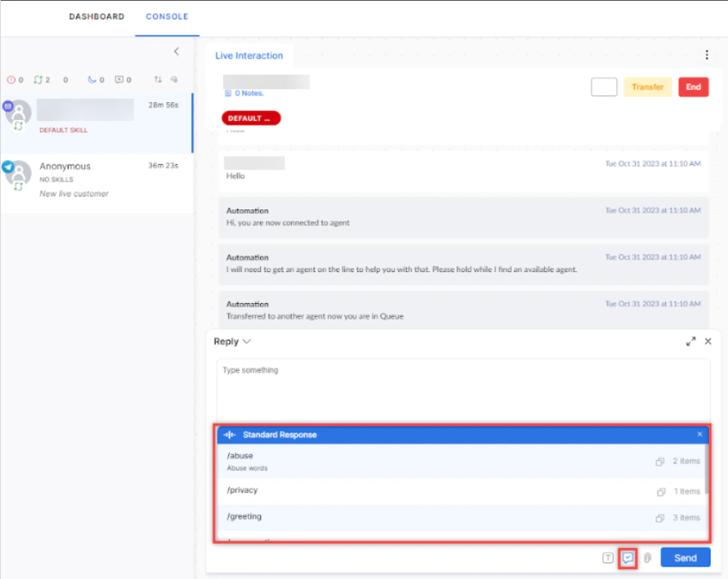Click the copy icon on /privacy row
Image resolution: width=728 pixels, height=579 pixels.
pos(661,492)
